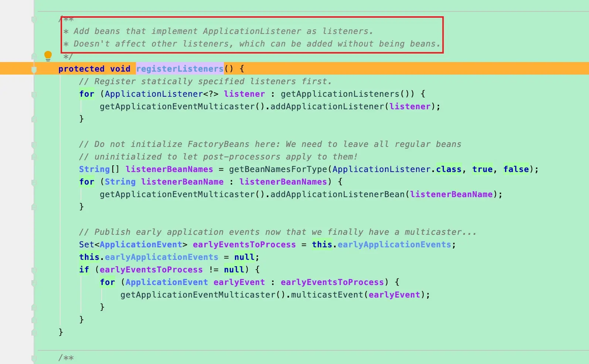Screen dimensions: 589x364
Task: Click 'listenerBeanName' argument of addApplicationListenerBean
Action: click(451, 194)
